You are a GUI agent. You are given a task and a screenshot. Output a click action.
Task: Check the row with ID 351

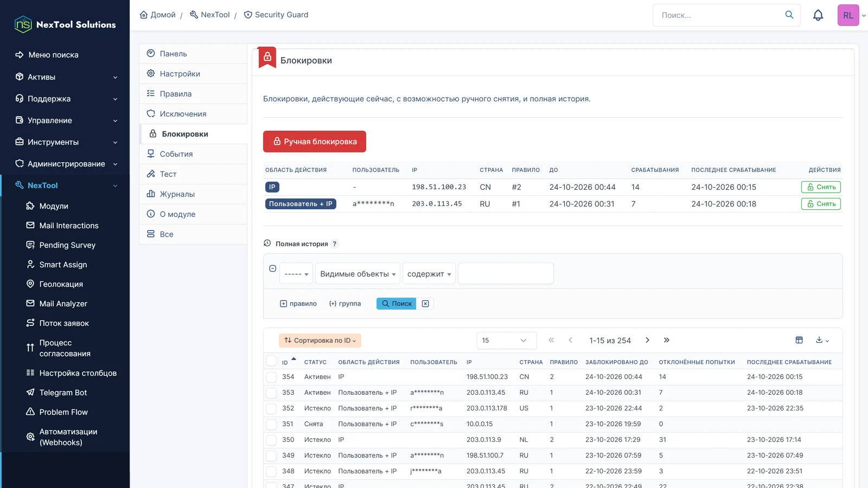click(x=271, y=424)
